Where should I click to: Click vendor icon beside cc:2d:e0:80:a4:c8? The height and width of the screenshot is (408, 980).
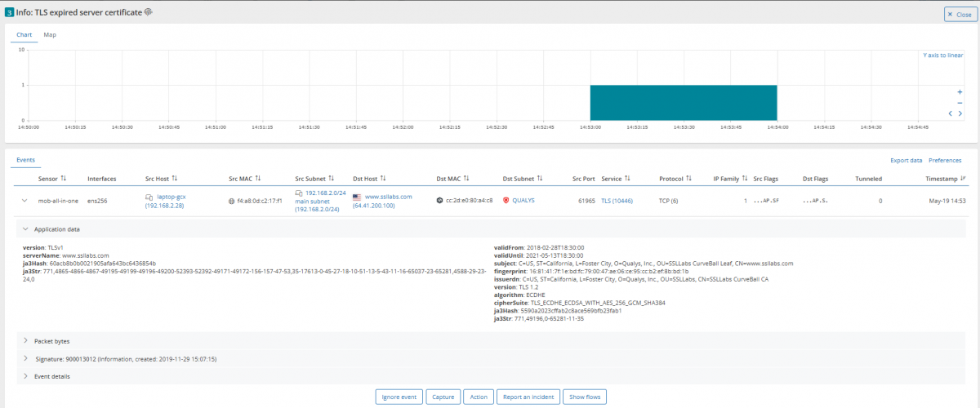[x=439, y=200]
